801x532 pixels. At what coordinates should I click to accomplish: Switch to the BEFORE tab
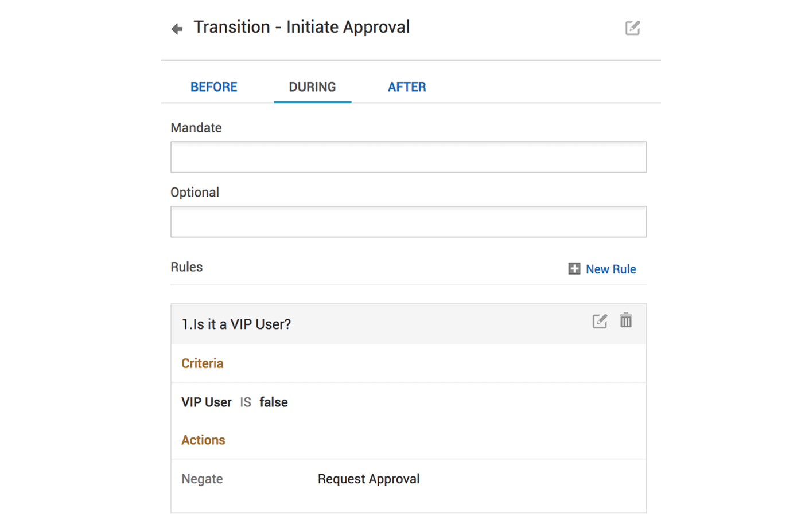click(213, 87)
